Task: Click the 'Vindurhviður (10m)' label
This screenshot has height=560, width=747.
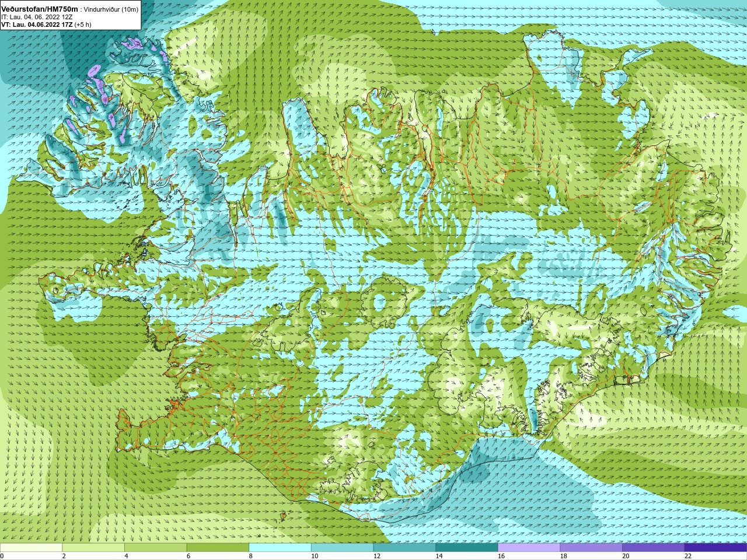Action: (x=111, y=9)
